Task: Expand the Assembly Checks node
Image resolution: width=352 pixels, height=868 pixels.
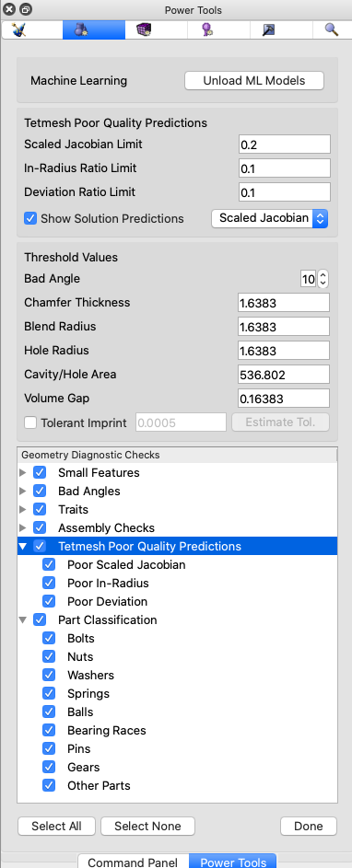Action: pos(23,527)
